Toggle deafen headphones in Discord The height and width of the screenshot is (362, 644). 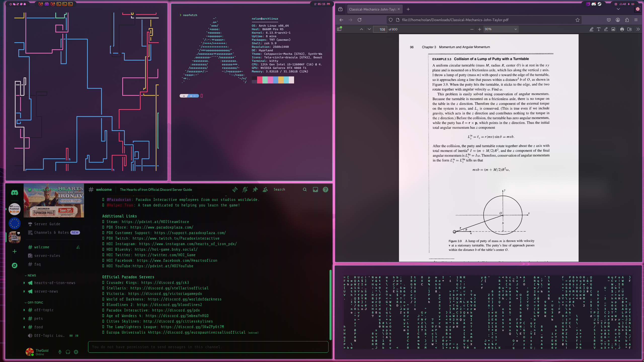[x=68, y=352]
